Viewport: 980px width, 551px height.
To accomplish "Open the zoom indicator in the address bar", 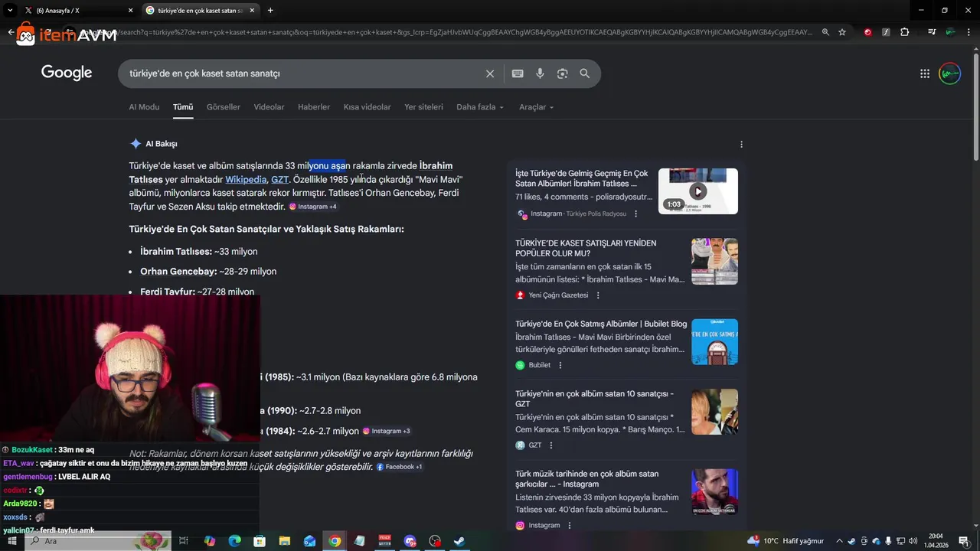I will pos(825,32).
